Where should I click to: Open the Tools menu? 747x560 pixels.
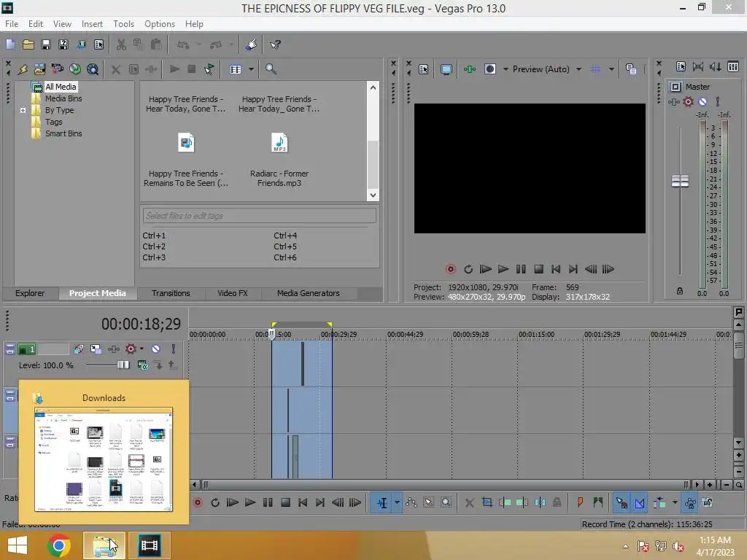123,24
